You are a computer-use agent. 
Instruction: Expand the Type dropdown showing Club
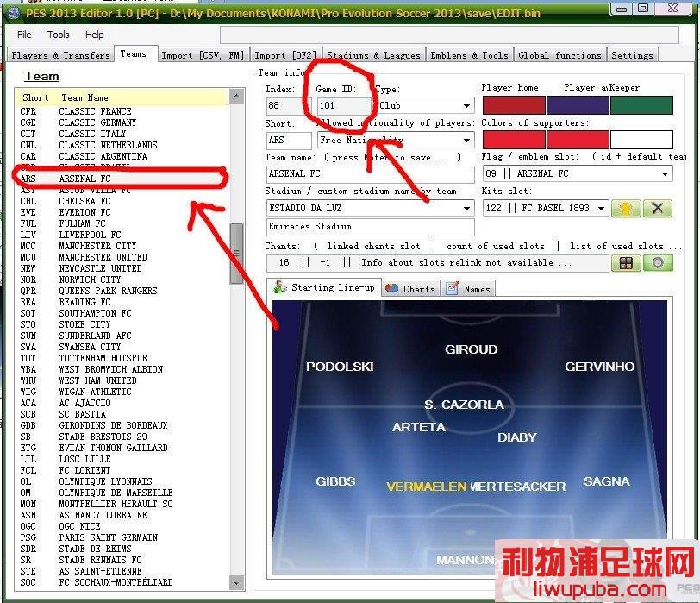click(466, 106)
